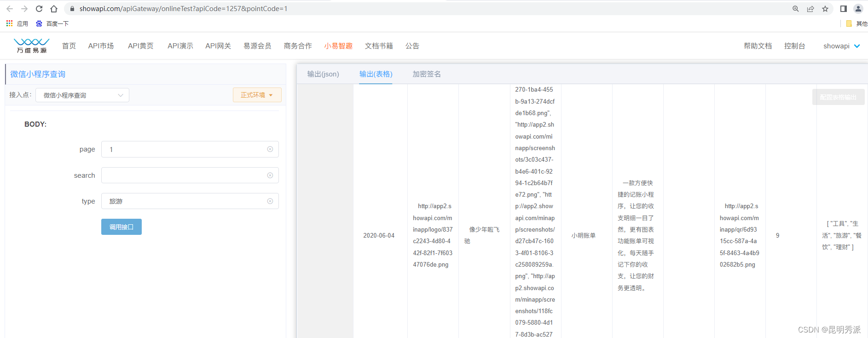Open the browser home page icon

(54, 9)
